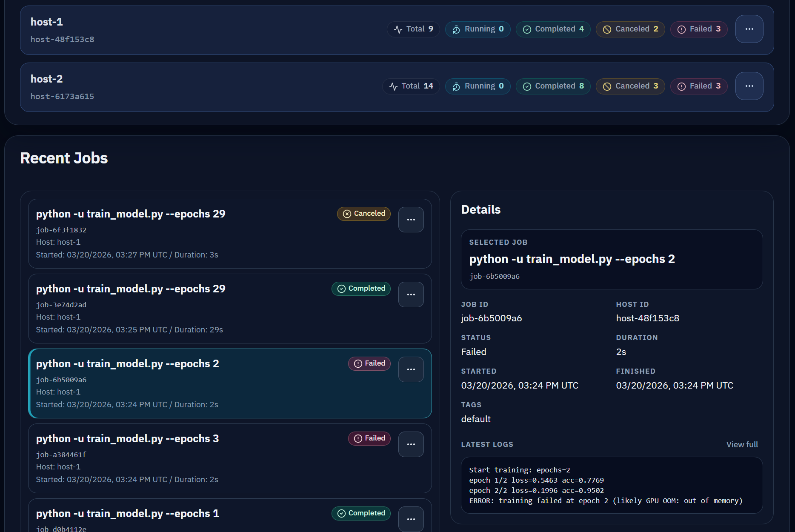The width and height of the screenshot is (795, 532).
Task: Click host-48f153c8 value under HOST ID
Action: pos(648,318)
